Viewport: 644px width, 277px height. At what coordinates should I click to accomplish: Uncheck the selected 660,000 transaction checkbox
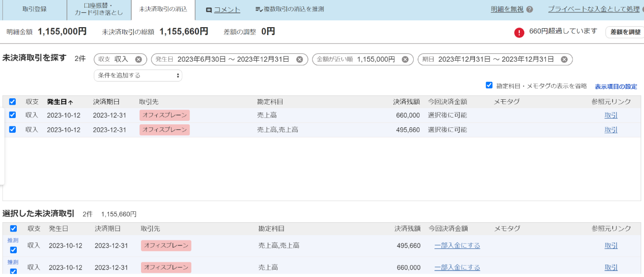[x=13, y=272]
